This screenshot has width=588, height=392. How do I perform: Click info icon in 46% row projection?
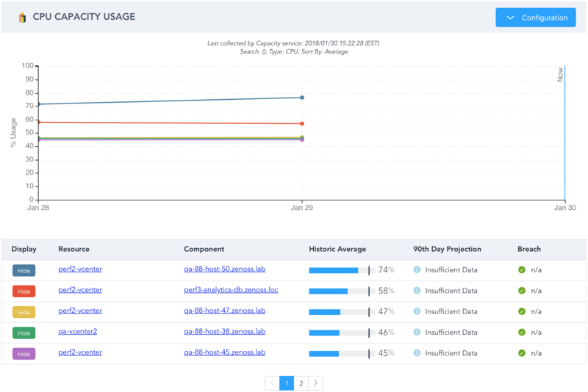417,332
